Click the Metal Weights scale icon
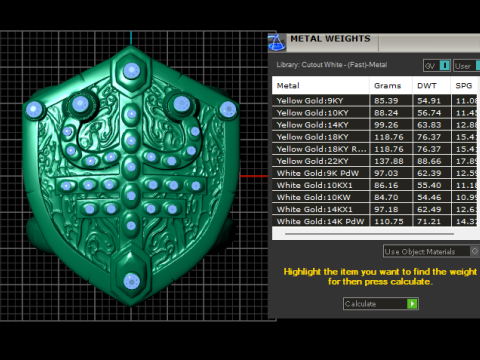 tap(277, 43)
